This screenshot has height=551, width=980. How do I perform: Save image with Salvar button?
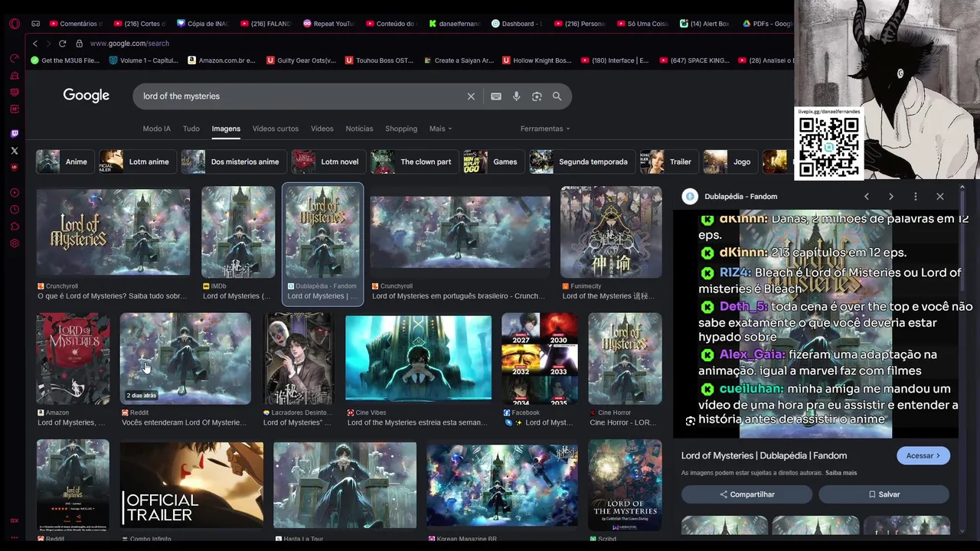tap(884, 494)
